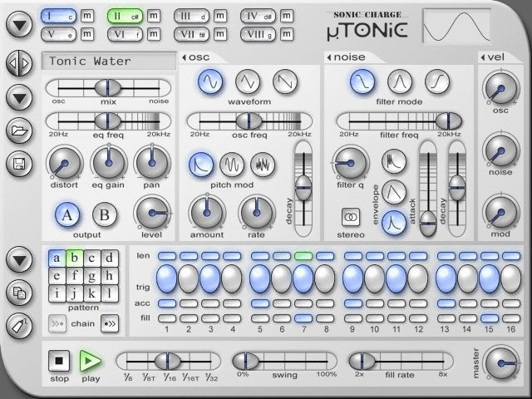Choose high-pass noise filter mode
This screenshot has height=399, width=532.
437,81
